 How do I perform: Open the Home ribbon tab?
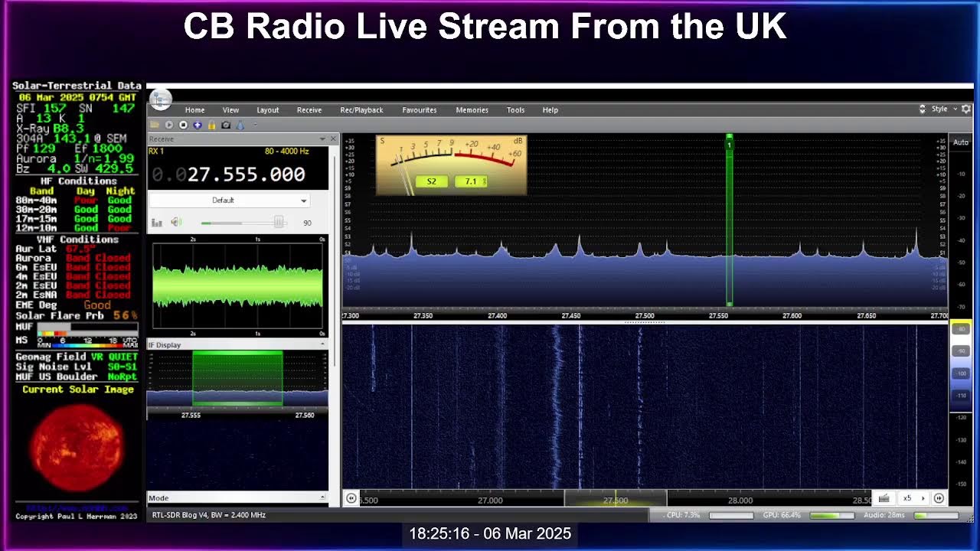point(194,110)
